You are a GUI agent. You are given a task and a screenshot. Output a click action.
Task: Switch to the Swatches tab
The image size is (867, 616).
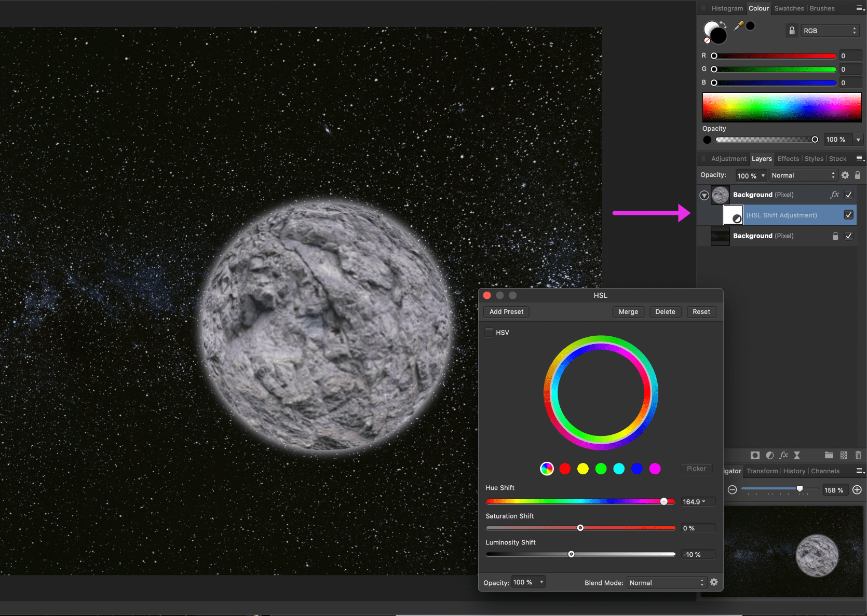pyautogui.click(x=789, y=8)
